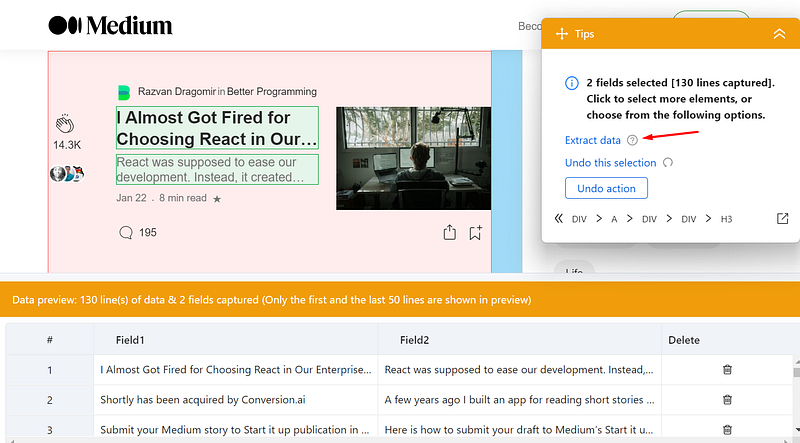Image resolution: width=800 pixels, height=443 pixels.
Task: Open the article thumbnail image
Action: [x=413, y=158]
